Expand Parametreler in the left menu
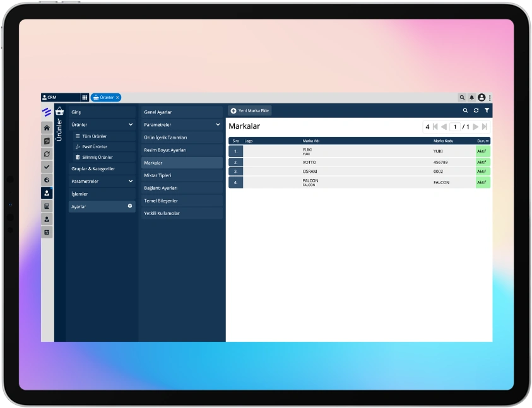This screenshot has width=532, height=408. click(x=131, y=181)
